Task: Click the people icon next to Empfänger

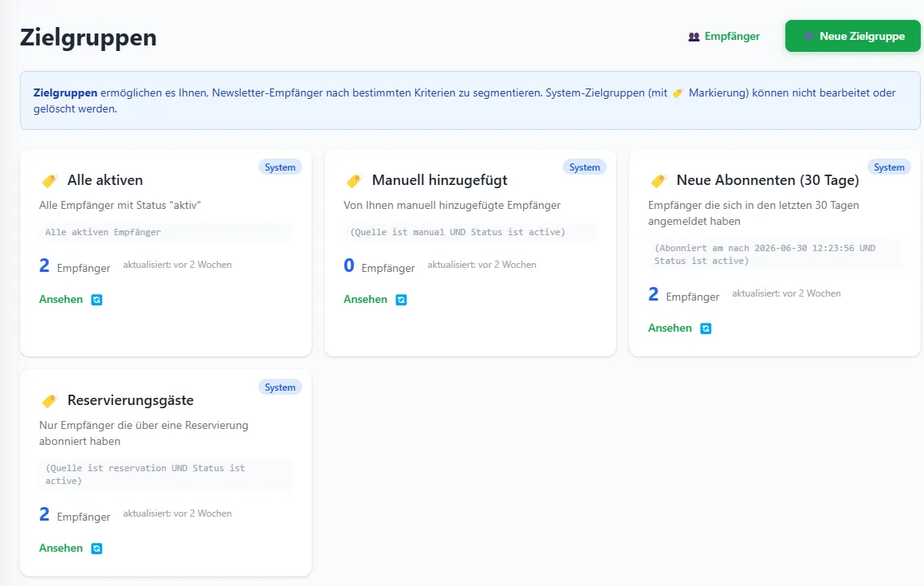Action: click(694, 37)
